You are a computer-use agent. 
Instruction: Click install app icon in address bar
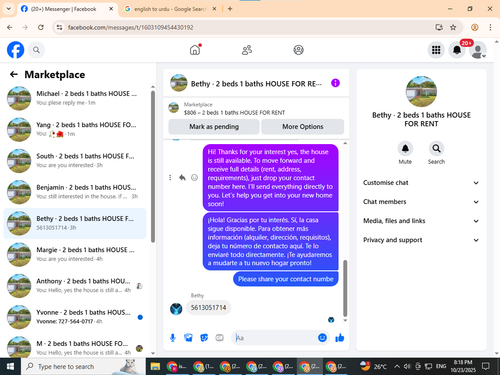(x=439, y=27)
